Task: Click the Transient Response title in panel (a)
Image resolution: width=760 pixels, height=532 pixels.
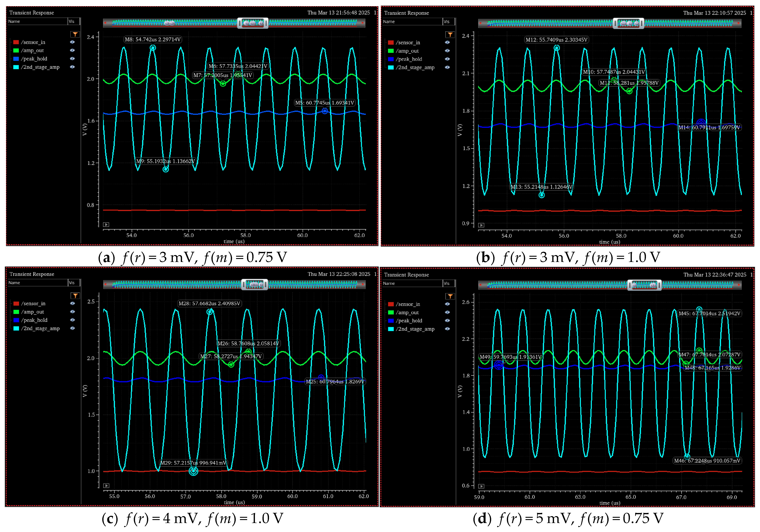Action: [32, 12]
